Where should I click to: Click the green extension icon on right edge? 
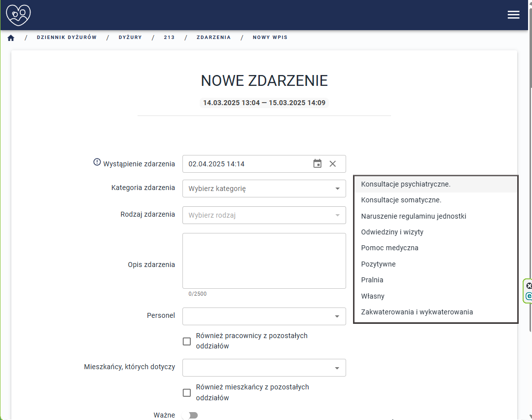pyautogui.click(x=529, y=296)
